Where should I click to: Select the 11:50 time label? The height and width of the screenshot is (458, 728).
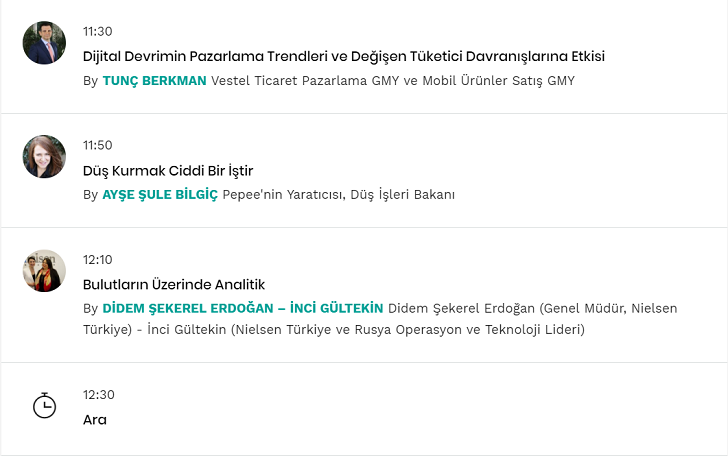click(98, 145)
